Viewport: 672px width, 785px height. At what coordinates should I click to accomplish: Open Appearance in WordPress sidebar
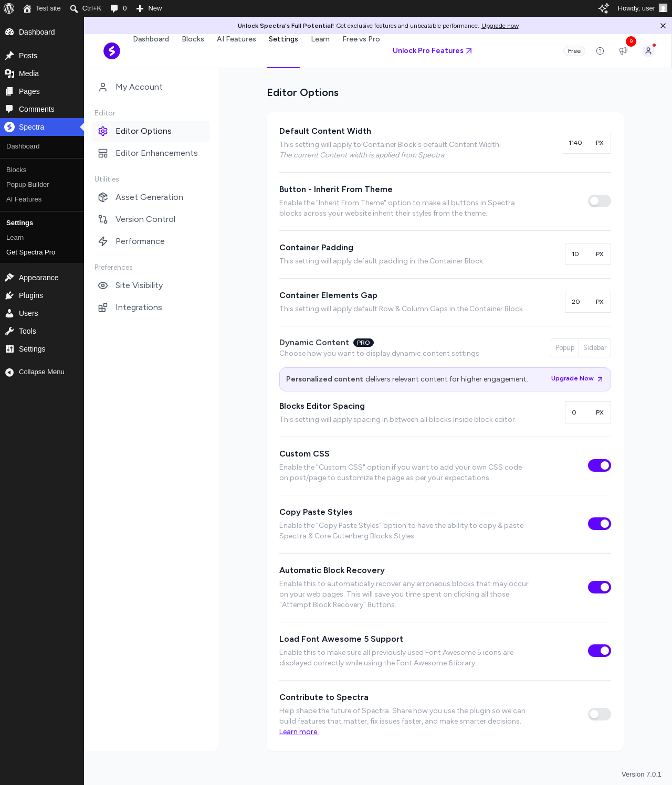click(42, 278)
